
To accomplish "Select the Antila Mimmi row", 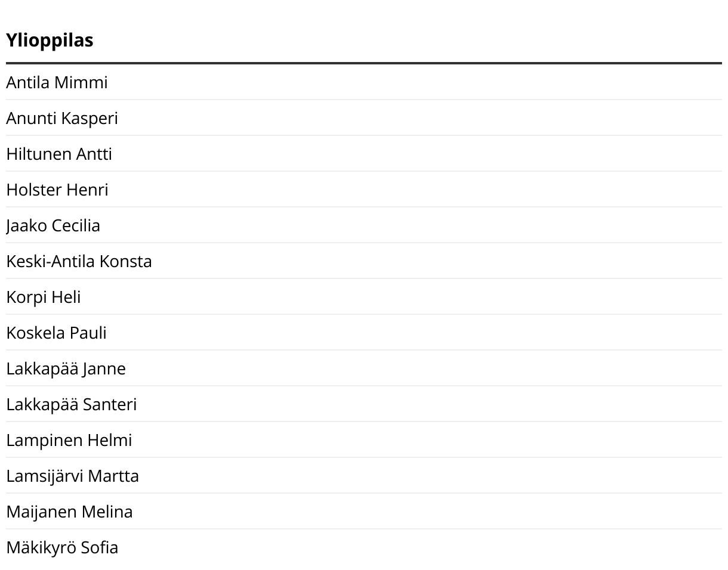I will pyautogui.click(x=57, y=82).
